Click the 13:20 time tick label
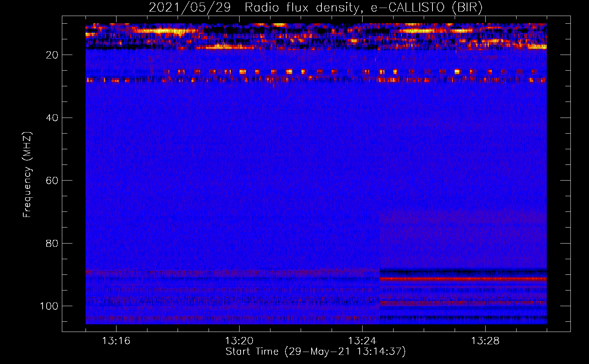This screenshot has height=364, width=589. pyautogui.click(x=239, y=341)
